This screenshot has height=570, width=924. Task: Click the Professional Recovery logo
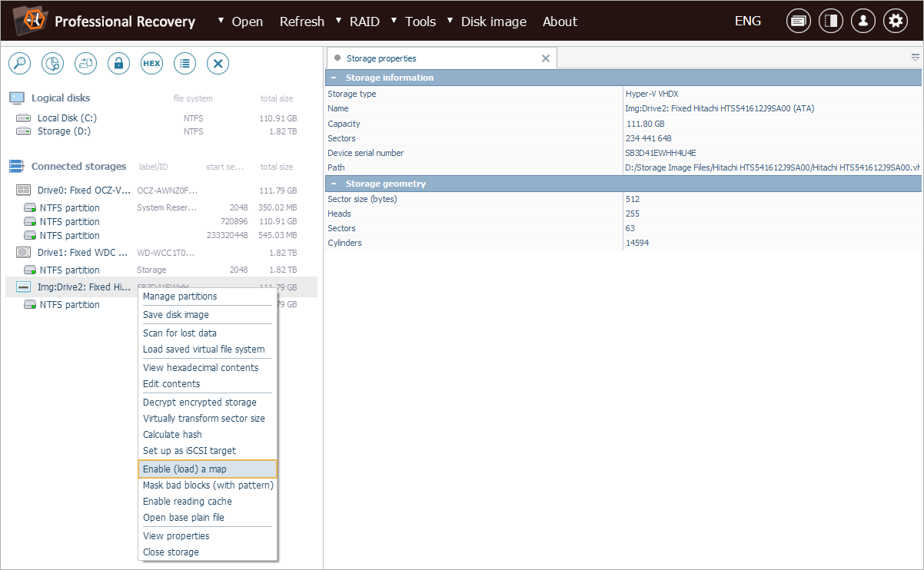pos(31,21)
